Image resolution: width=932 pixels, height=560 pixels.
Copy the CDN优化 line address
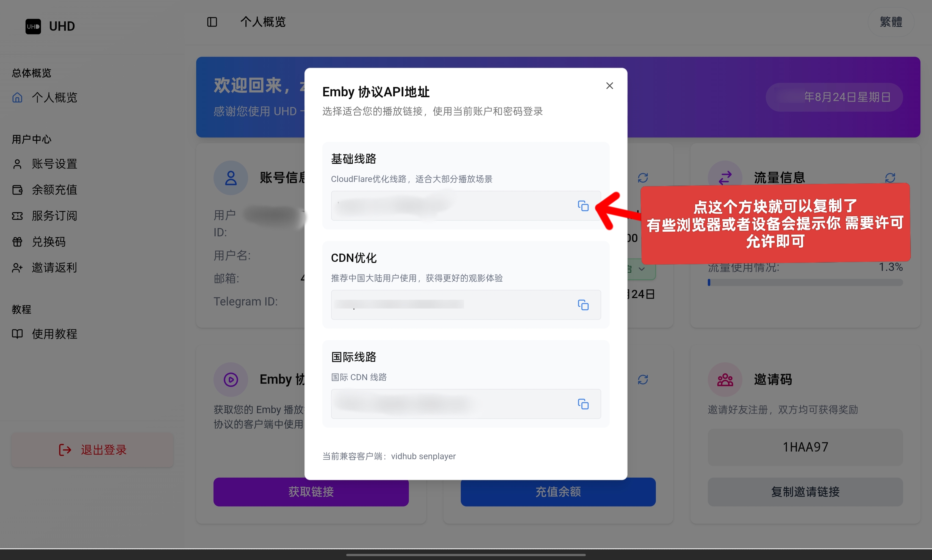[583, 305]
